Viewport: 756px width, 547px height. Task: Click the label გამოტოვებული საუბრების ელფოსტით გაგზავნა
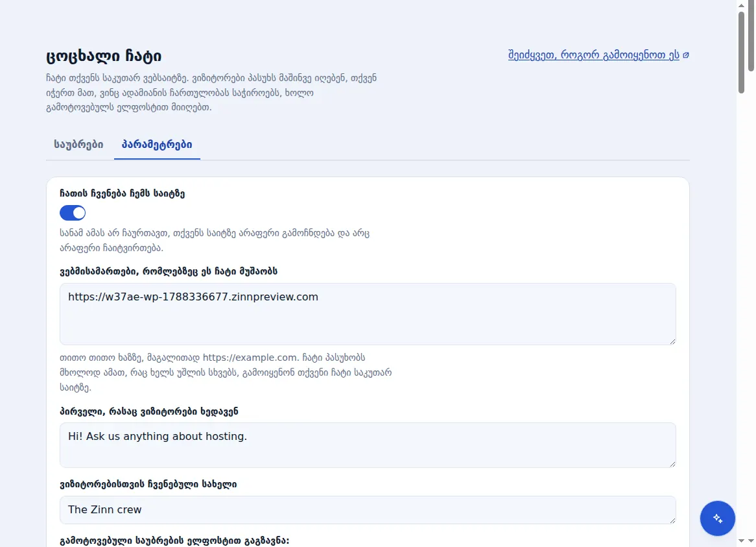(x=174, y=541)
